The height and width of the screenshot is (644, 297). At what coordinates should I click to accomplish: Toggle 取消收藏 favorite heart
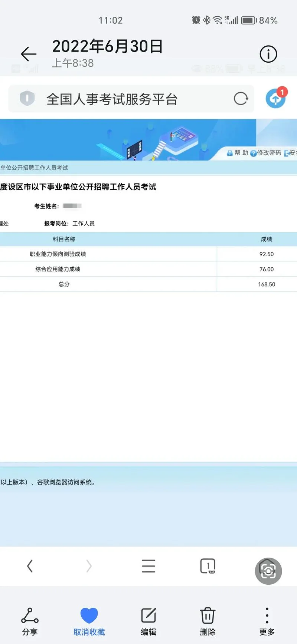pos(89,622)
